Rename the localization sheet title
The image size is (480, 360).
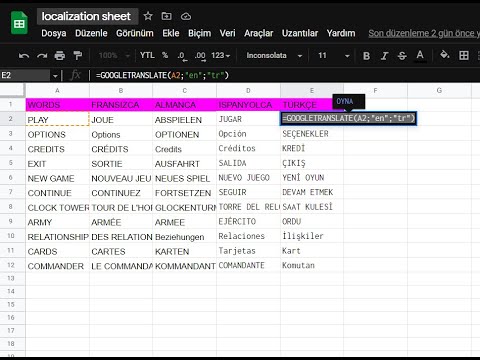86,16
